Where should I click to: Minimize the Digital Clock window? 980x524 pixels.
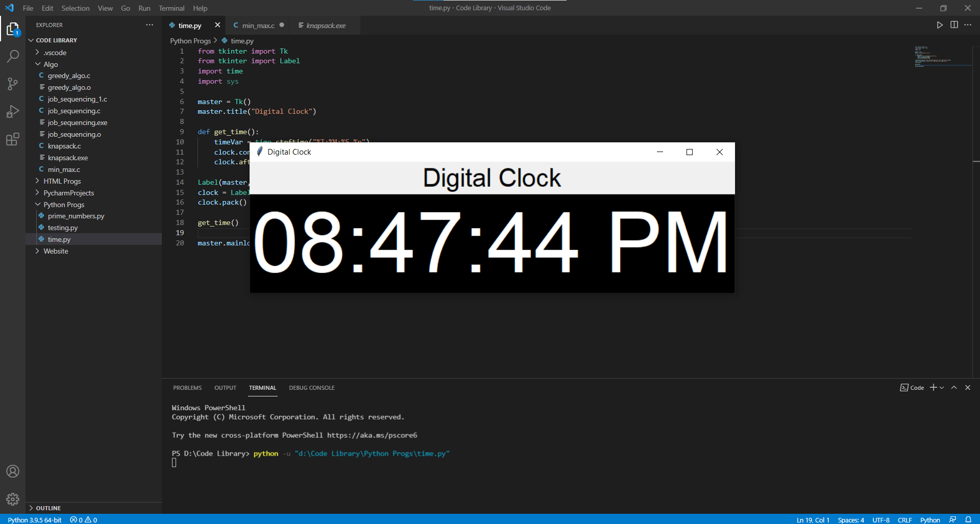(x=660, y=152)
